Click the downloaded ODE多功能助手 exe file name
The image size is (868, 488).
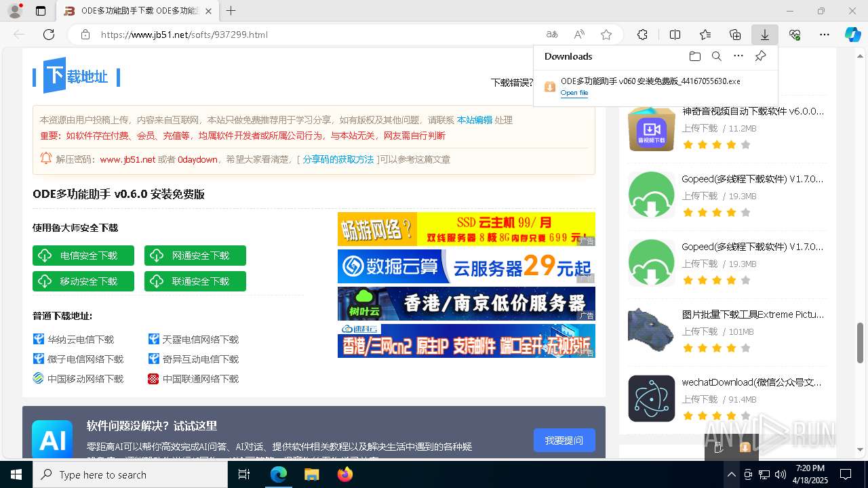tap(650, 81)
